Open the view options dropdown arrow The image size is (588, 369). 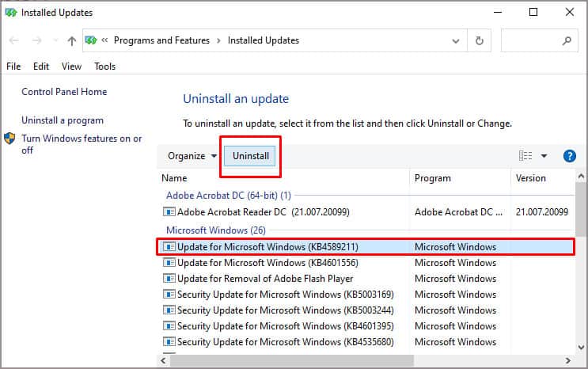(544, 156)
